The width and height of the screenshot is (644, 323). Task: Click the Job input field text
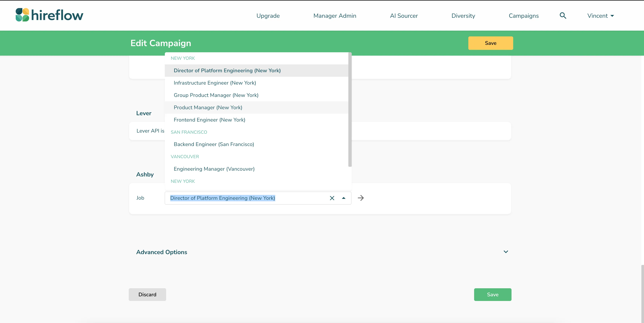223,198
